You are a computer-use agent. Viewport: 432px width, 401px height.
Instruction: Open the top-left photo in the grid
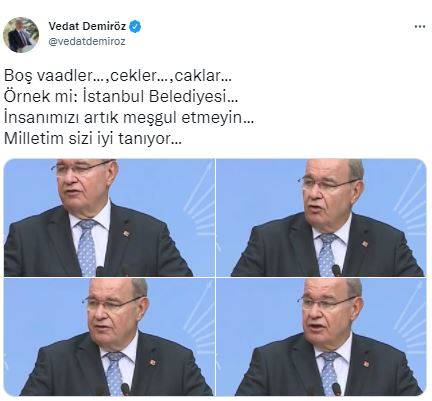(109, 218)
